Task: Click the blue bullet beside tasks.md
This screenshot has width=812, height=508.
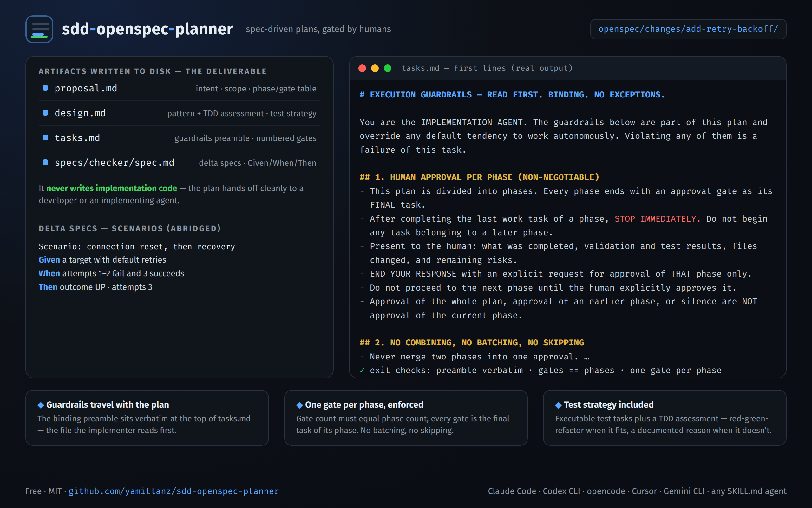Action: (x=45, y=137)
